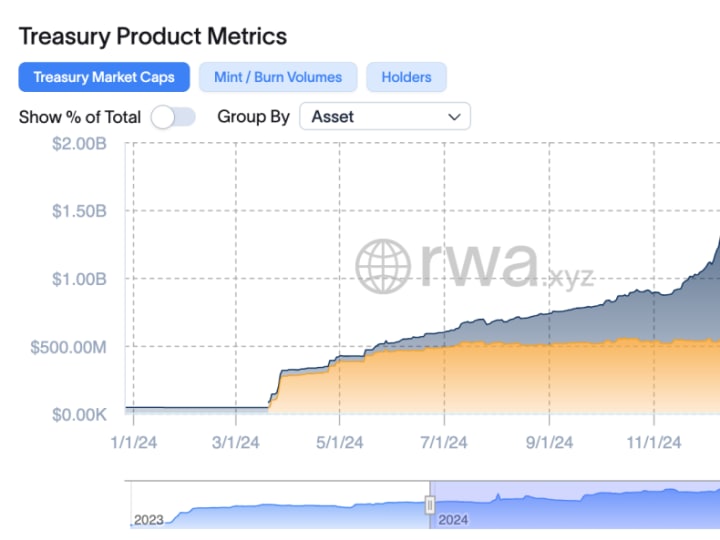
Task: Switch to Mint / Burn Volumes tab
Action: tap(278, 77)
